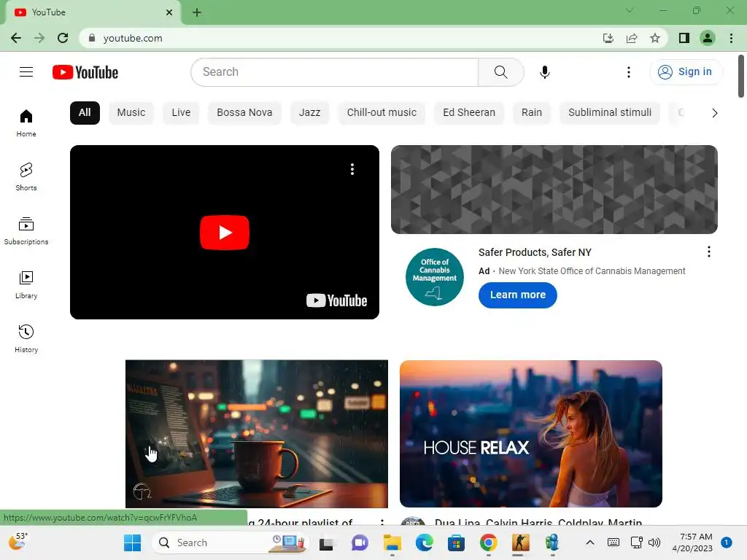Image resolution: width=747 pixels, height=560 pixels.
Task: Select the Rain filter chip
Action: coord(532,113)
